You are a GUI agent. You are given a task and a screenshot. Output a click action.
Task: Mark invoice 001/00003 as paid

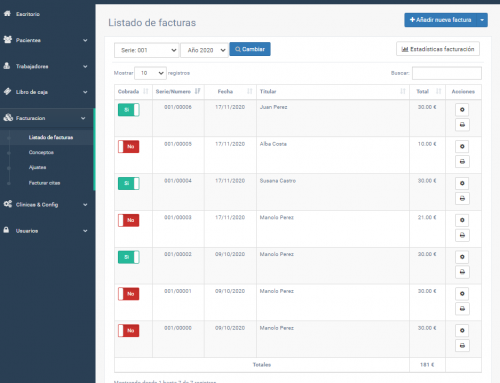(129, 220)
